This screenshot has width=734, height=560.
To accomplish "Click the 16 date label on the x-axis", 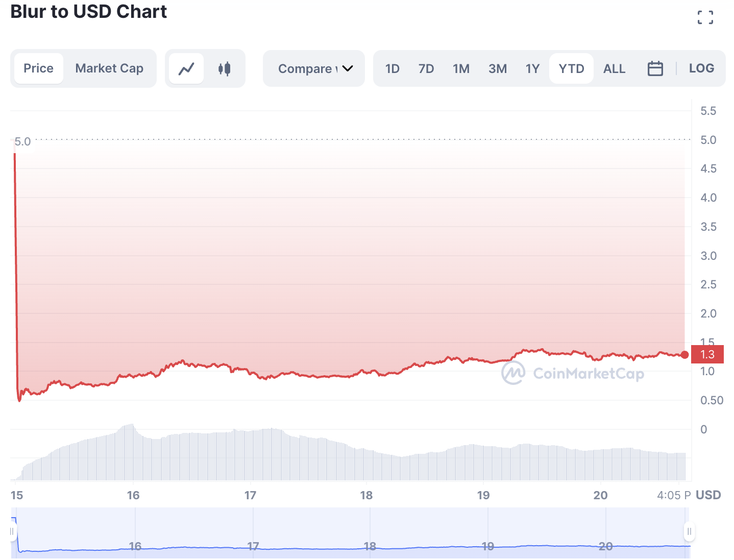I will coord(133,495).
